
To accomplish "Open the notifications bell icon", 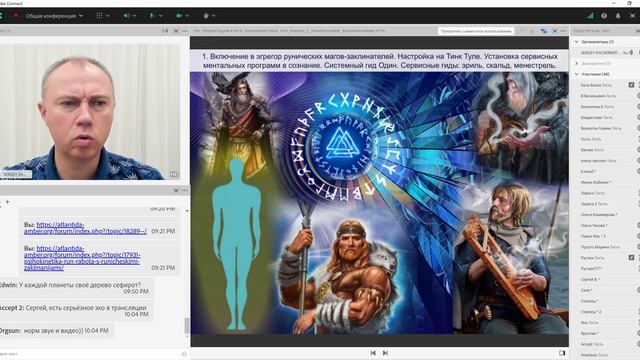I will [618, 16].
